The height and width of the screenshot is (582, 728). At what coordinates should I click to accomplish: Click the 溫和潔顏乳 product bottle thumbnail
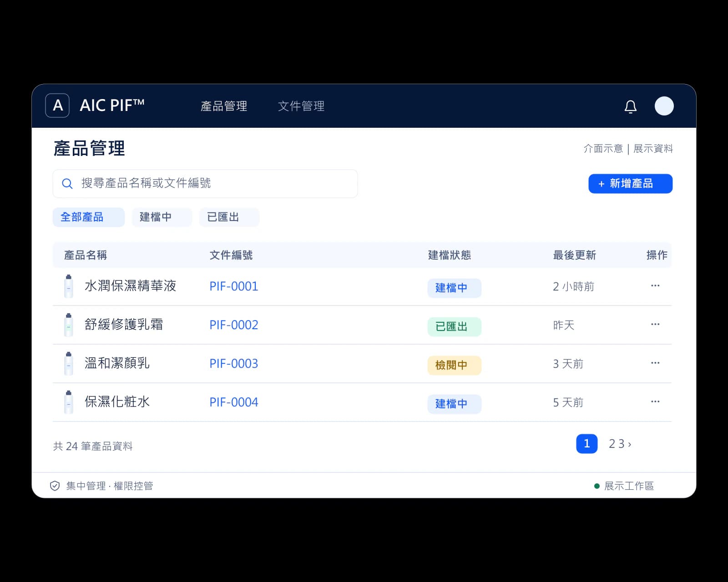tap(69, 363)
